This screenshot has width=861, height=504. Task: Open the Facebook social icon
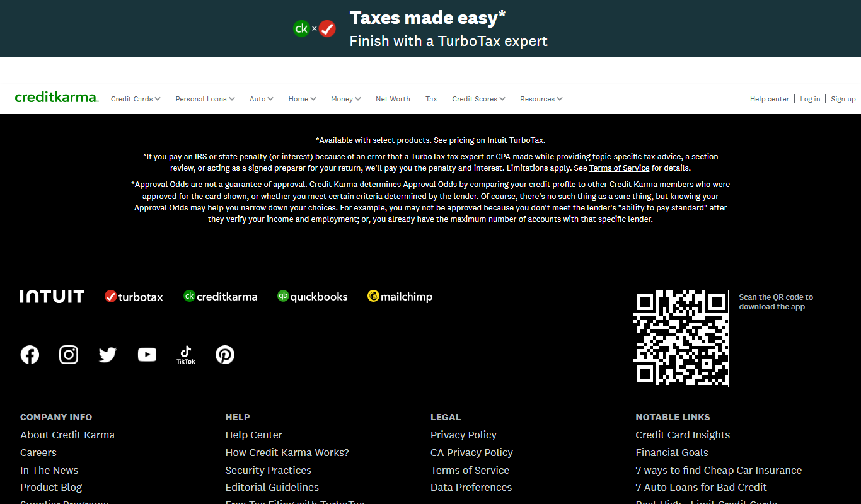[x=30, y=355]
